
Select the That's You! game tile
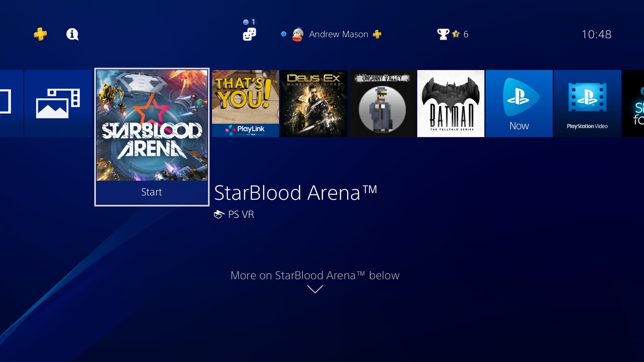coord(245,103)
